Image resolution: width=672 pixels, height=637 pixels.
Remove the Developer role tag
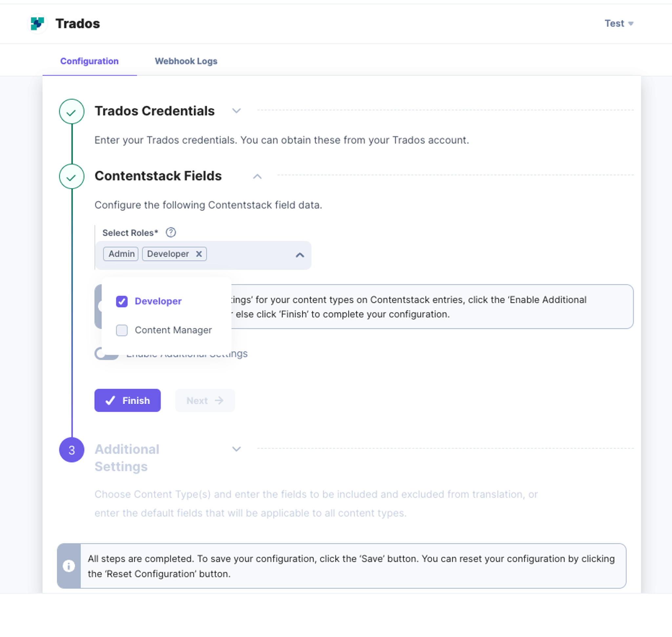click(x=199, y=254)
